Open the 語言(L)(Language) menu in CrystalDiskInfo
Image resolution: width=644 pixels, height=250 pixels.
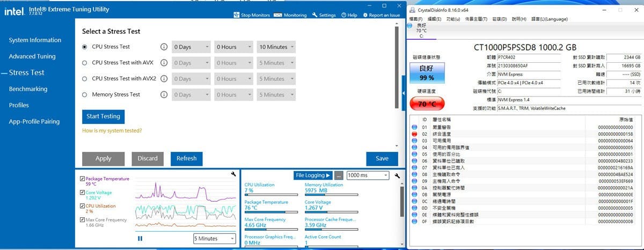(550, 19)
